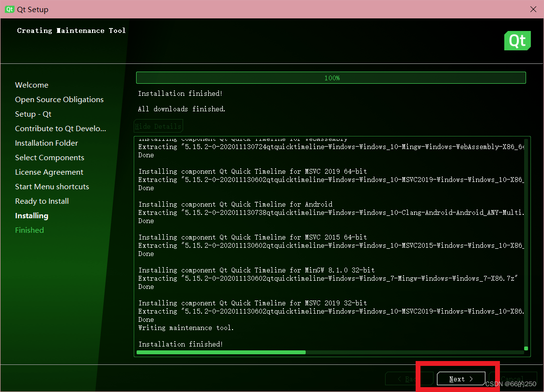Click Quick Timeline for Android log line
The height and width of the screenshot is (392, 544).
[235, 204]
